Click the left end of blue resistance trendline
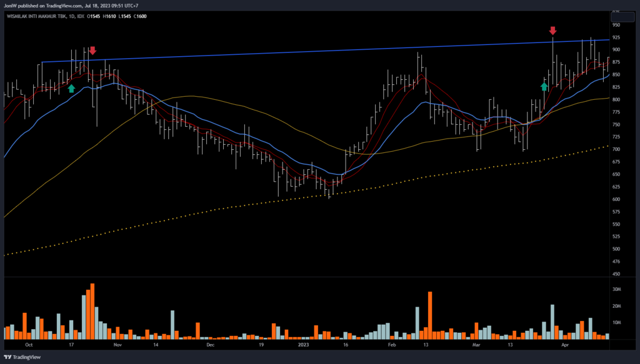The width and height of the screenshot is (640, 364). [x=42, y=62]
